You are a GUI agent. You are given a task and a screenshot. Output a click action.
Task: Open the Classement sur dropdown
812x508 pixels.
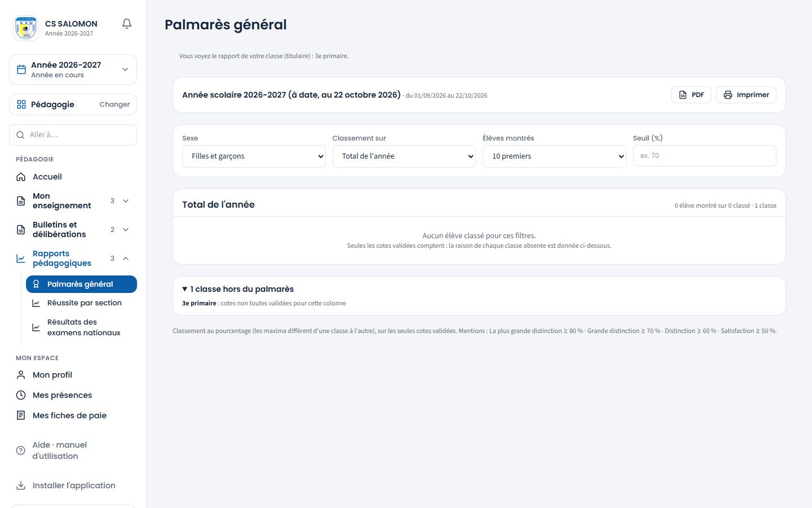pos(404,156)
